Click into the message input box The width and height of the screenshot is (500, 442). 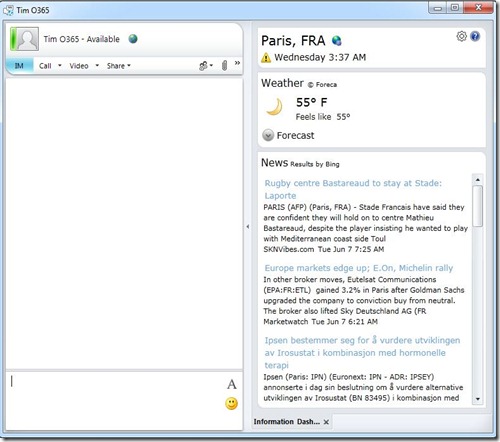(115, 400)
